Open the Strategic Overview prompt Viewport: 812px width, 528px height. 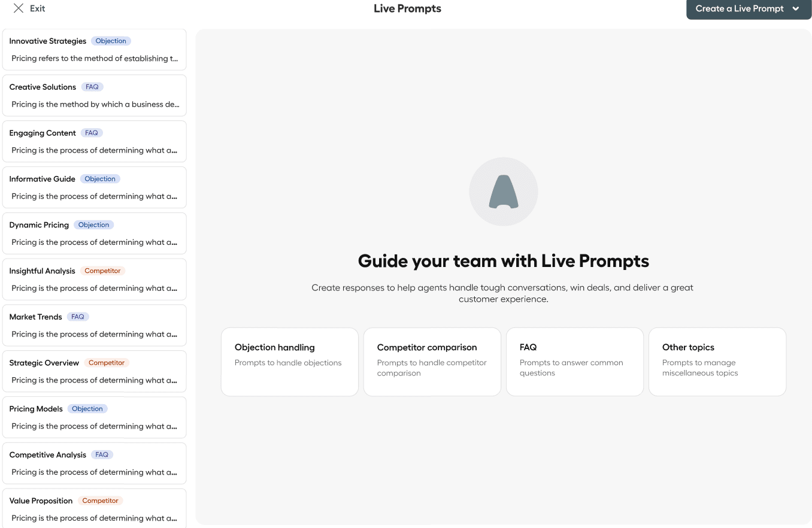pyautogui.click(x=94, y=372)
